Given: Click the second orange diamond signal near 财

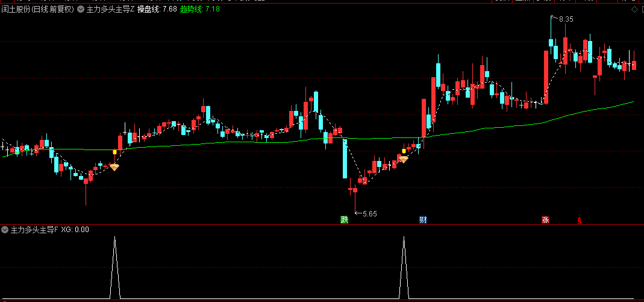Looking at the screenshot, I should coord(403,159).
